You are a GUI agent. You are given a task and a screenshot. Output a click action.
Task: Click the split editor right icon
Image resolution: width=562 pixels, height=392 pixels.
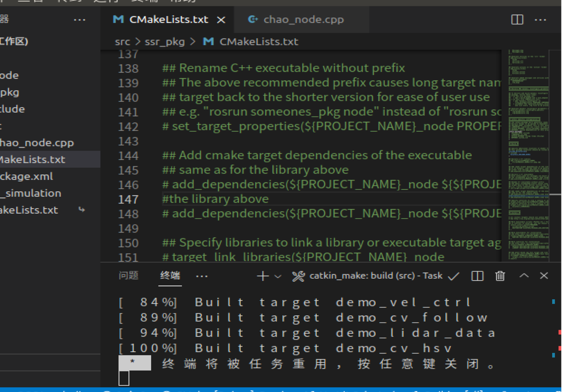[517, 20]
